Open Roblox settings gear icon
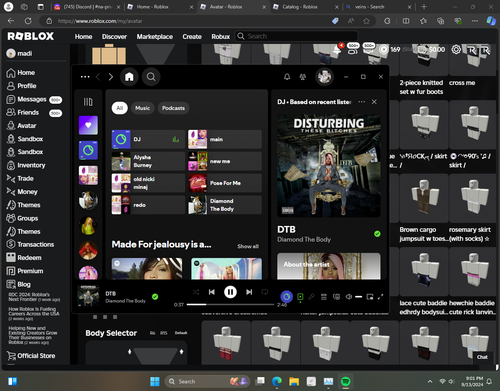The image size is (500, 391). coord(456,50)
